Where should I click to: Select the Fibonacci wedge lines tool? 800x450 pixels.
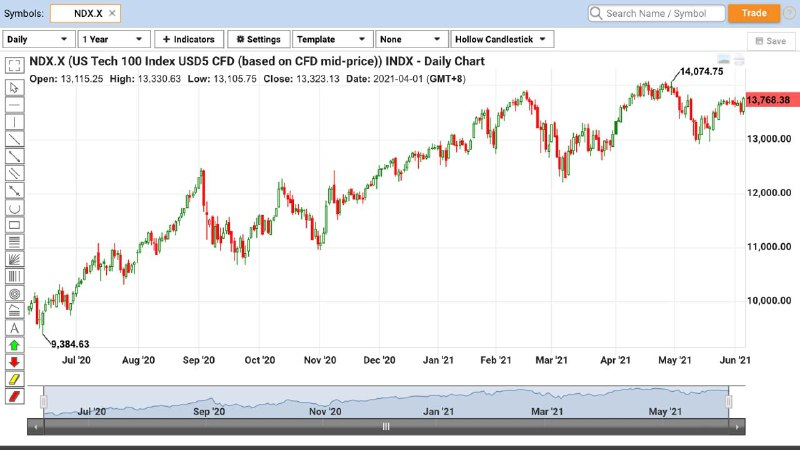14,311
